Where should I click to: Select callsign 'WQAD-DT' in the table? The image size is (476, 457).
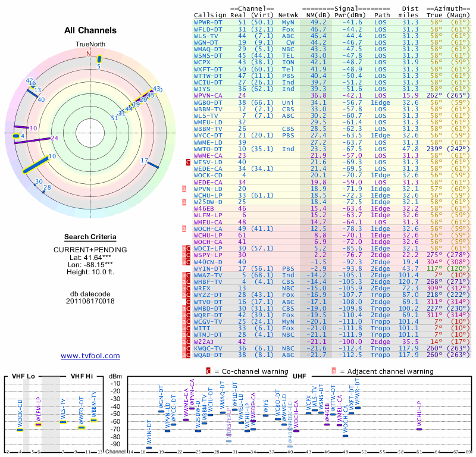(x=208, y=355)
